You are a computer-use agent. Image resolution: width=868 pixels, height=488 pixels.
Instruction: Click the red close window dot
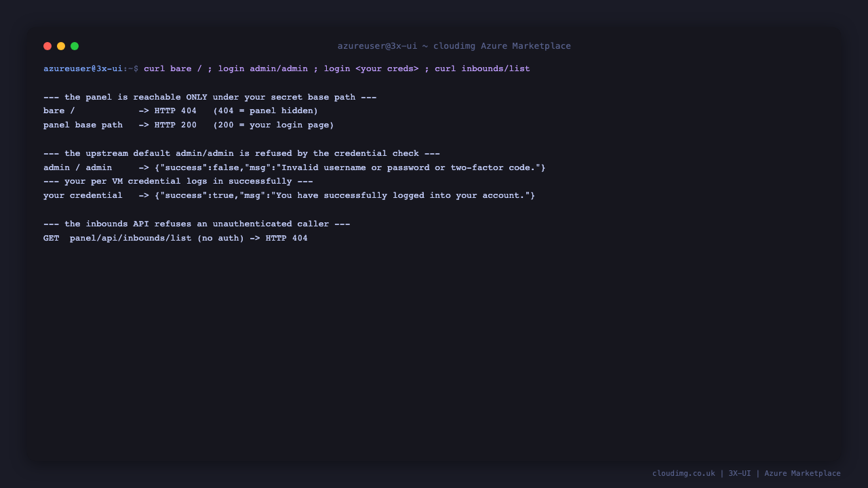click(47, 46)
